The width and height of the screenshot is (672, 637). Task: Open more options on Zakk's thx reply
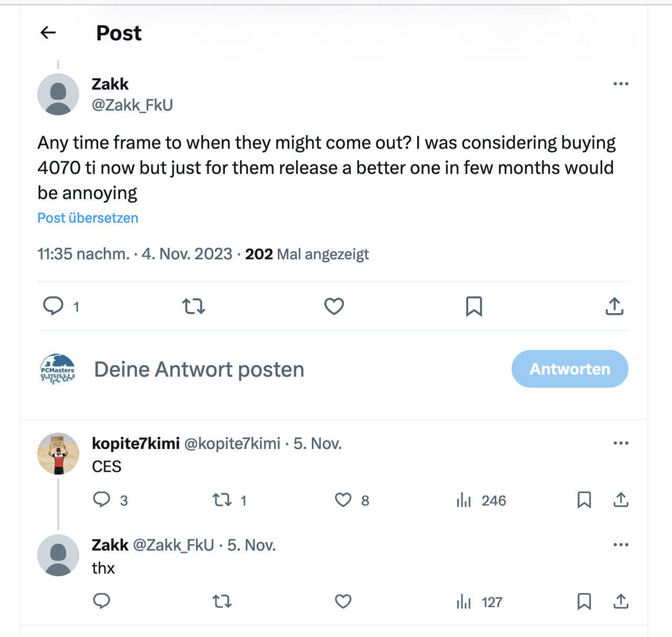621,545
